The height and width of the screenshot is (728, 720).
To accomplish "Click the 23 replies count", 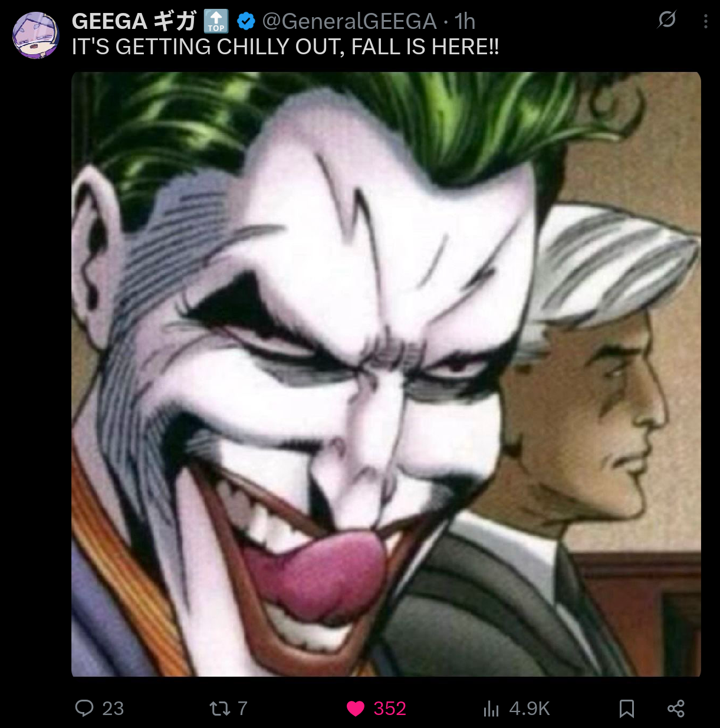I will pos(113,708).
